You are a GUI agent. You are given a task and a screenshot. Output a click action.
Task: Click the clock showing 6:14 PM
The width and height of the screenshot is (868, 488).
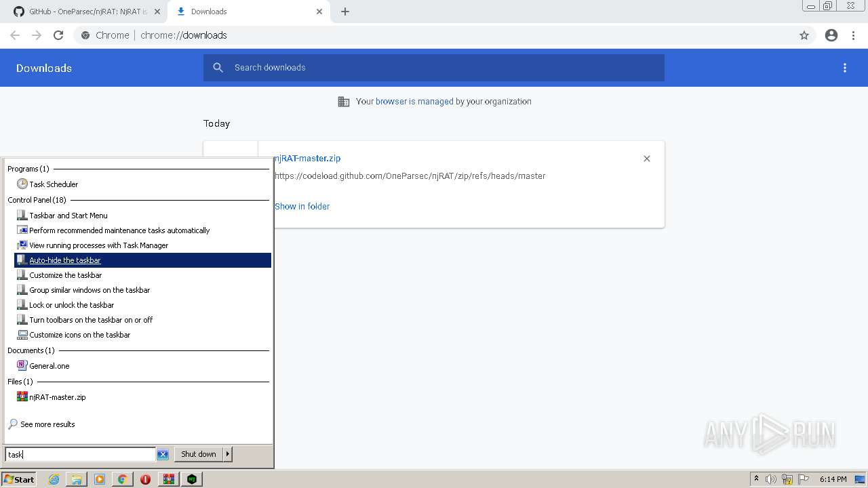pos(833,479)
